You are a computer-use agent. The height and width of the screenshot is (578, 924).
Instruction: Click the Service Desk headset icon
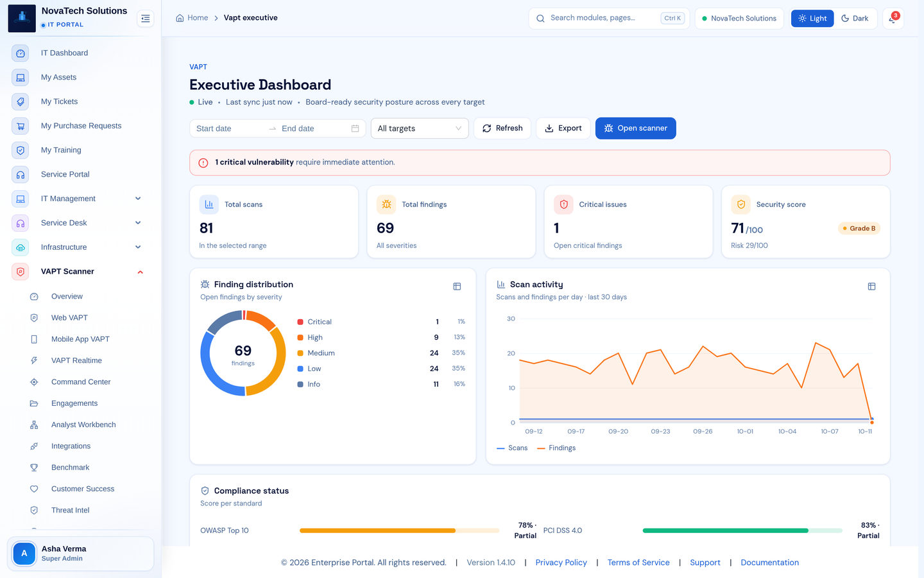click(21, 223)
